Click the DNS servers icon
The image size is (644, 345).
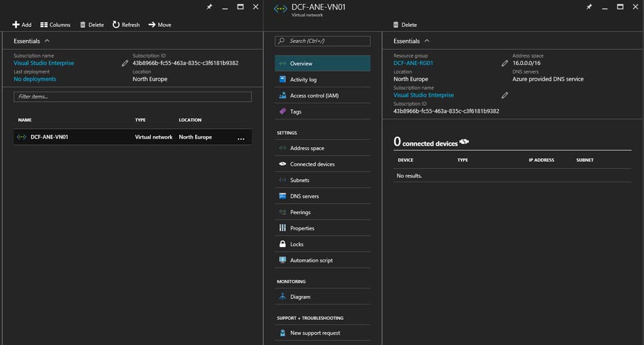[283, 196]
